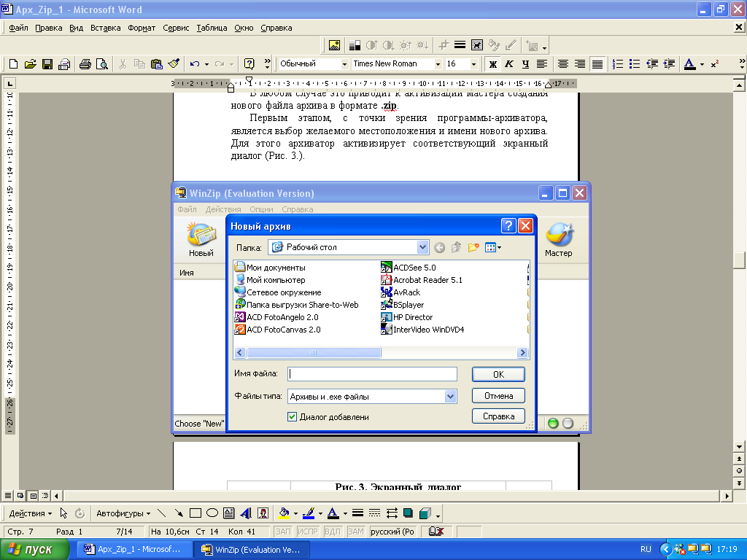The width and height of the screenshot is (747, 560).
Task: Toggle Underline formatting (Ч)
Action: click(x=525, y=64)
